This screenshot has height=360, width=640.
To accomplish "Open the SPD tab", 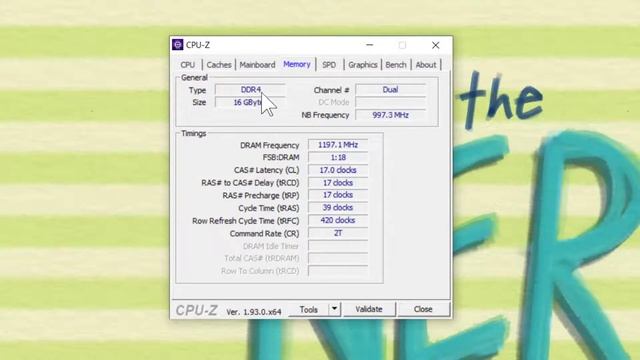I will (x=329, y=65).
